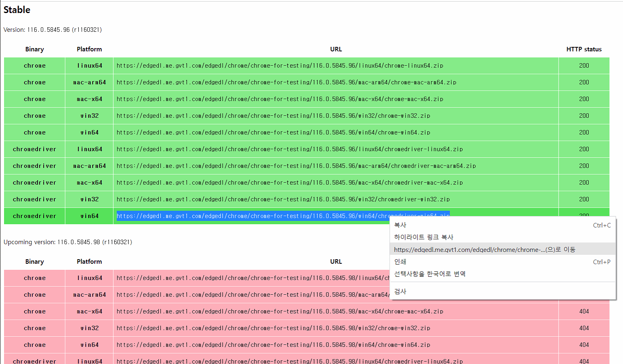Click upcoming 116.0.5845.98 chrome mac-x64 URL

pos(279,311)
